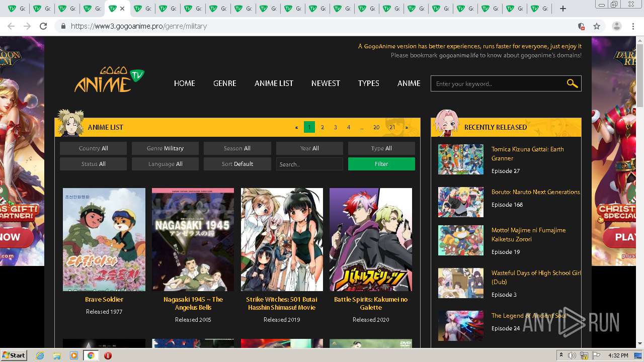Viewport: 644px width, 362px height.
Task: Open the Country All filter dropdown
Action: [x=93, y=148]
